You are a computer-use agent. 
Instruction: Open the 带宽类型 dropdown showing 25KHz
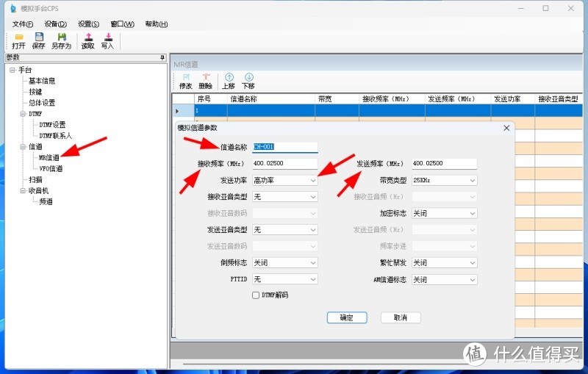(x=444, y=180)
